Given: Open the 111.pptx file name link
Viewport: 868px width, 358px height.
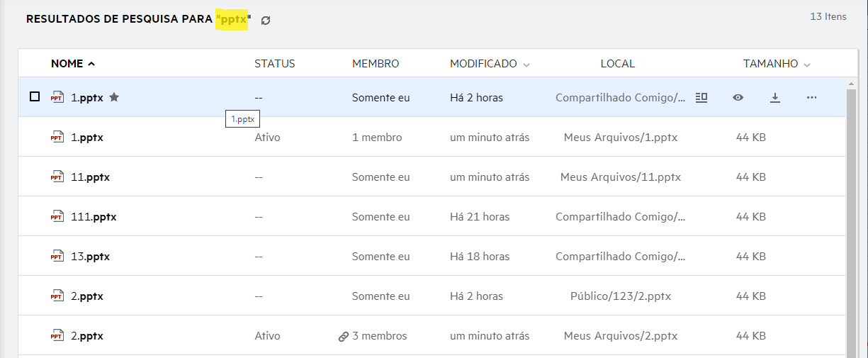Looking at the screenshot, I should [94, 217].
